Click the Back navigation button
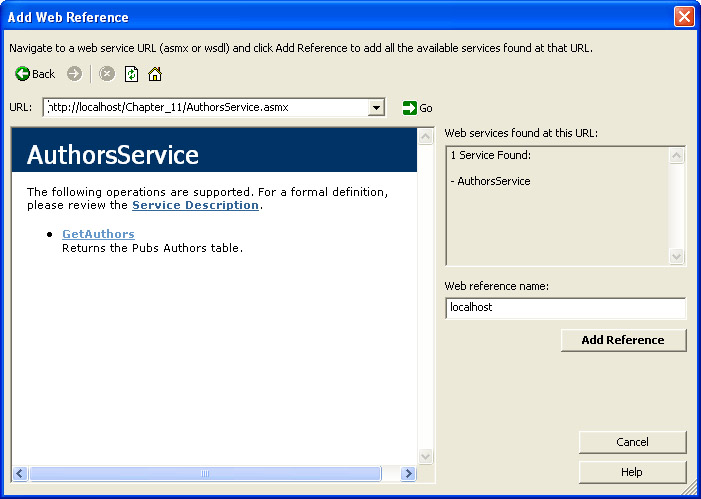Image resolution: width=701 pixels, height=499 pixels. tap(35, 74)
